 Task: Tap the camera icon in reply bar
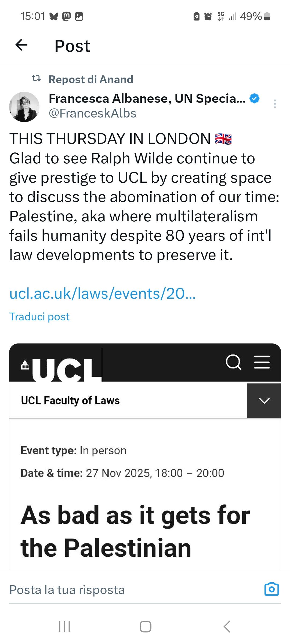(271, 590)
